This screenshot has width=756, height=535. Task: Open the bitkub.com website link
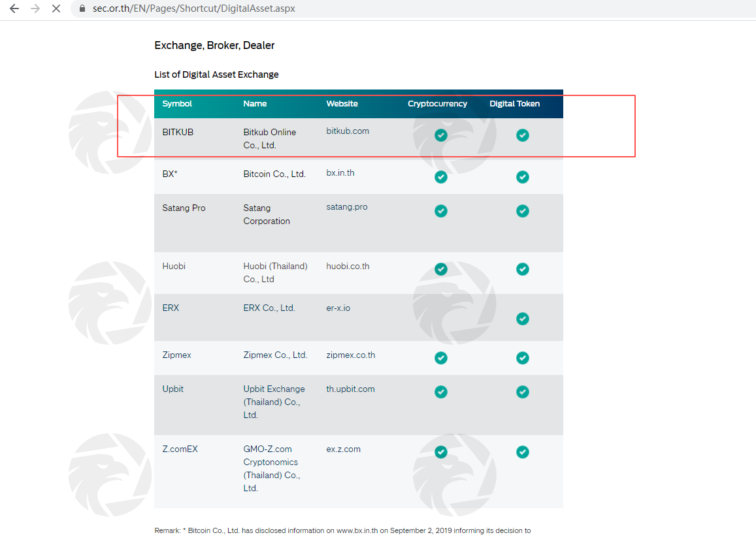348,131
